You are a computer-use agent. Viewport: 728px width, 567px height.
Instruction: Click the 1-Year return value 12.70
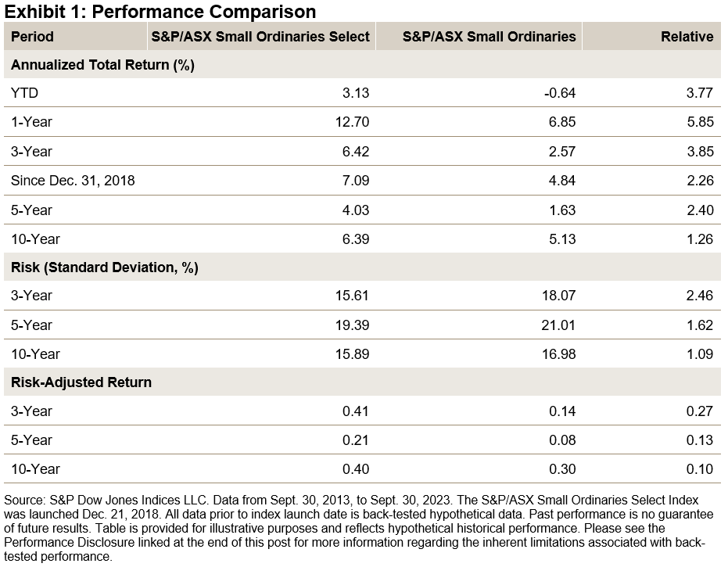[353, 123]
